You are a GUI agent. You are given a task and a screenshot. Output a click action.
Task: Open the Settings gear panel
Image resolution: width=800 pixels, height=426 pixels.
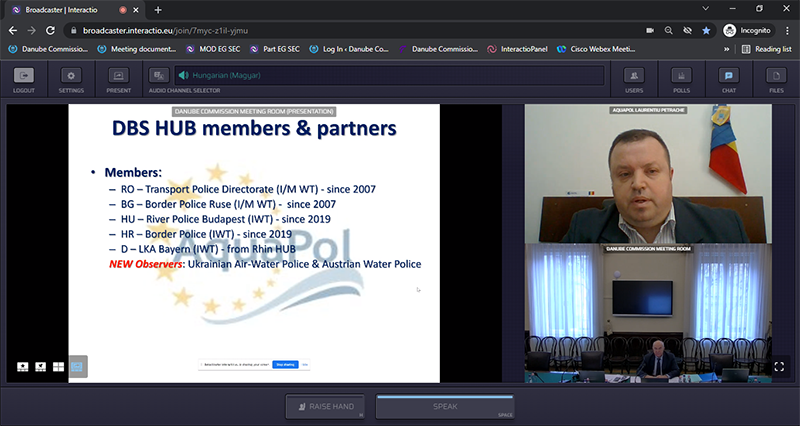(71, 76)
